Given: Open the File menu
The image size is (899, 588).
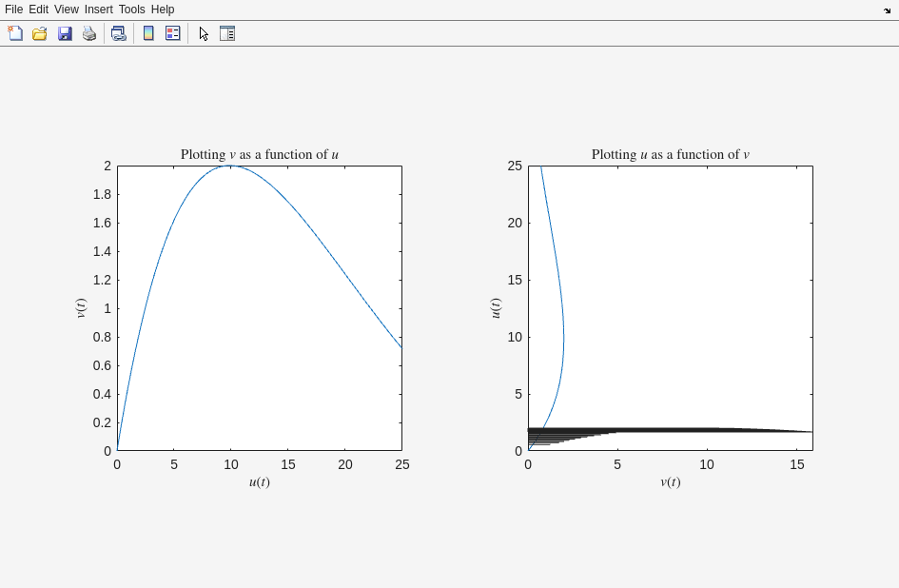Looking at the screenshot, I should 13,10.
